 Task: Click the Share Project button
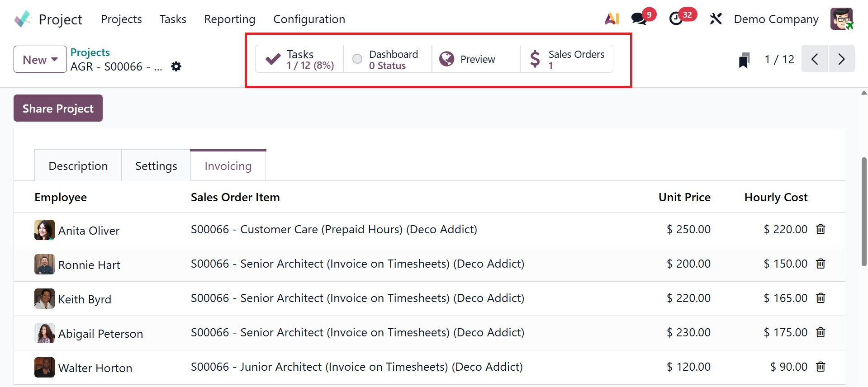point(58,109)
